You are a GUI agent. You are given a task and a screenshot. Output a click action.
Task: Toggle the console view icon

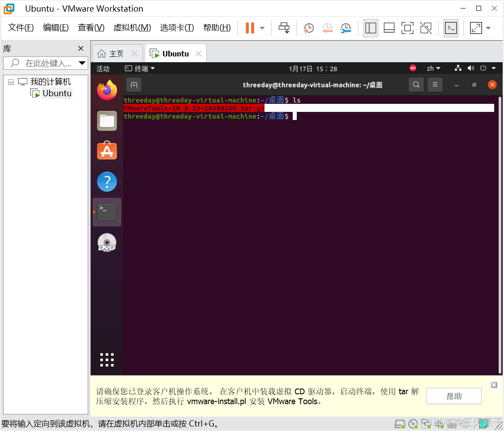coord(451,28)
